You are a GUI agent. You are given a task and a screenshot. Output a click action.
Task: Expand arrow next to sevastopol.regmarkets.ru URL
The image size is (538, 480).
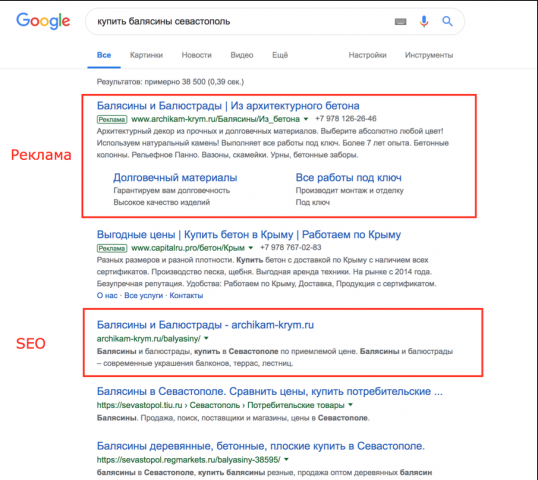[286, 459]
